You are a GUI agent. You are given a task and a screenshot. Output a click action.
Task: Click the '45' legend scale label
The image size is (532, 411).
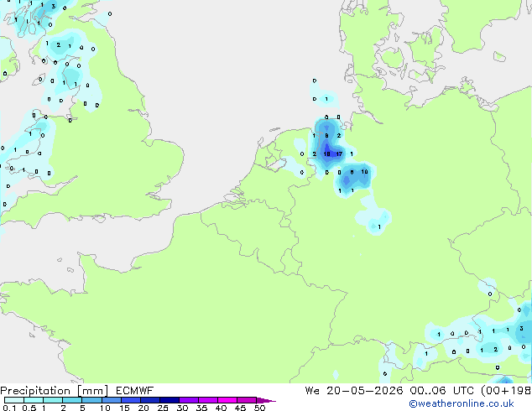coord(240,408)
